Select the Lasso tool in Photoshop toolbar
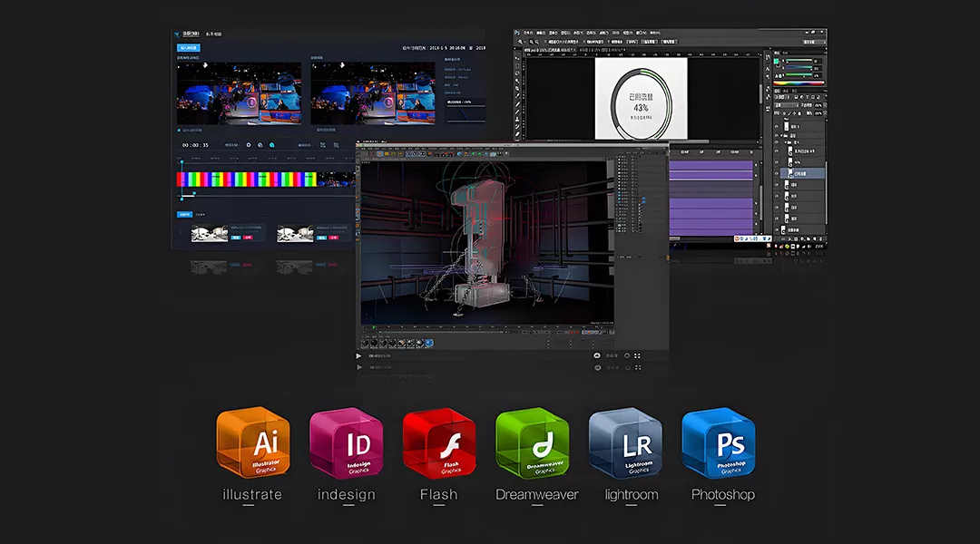 (x=517, y=73)
